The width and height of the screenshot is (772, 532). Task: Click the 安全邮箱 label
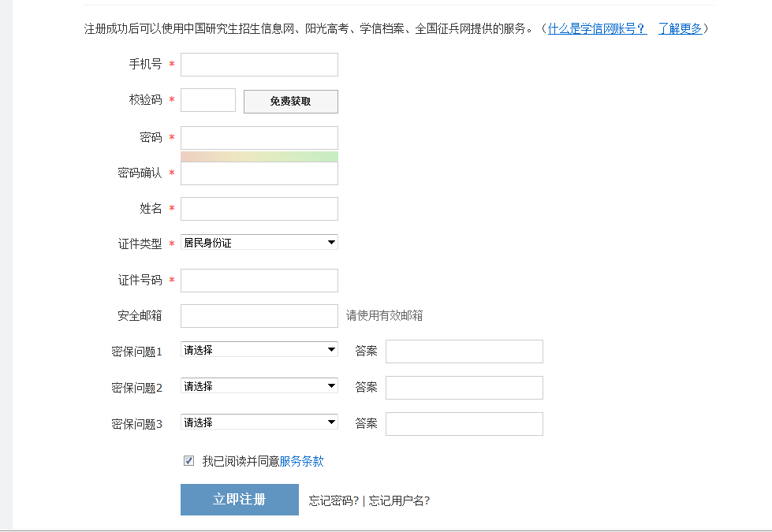click(x=140, y=315)
